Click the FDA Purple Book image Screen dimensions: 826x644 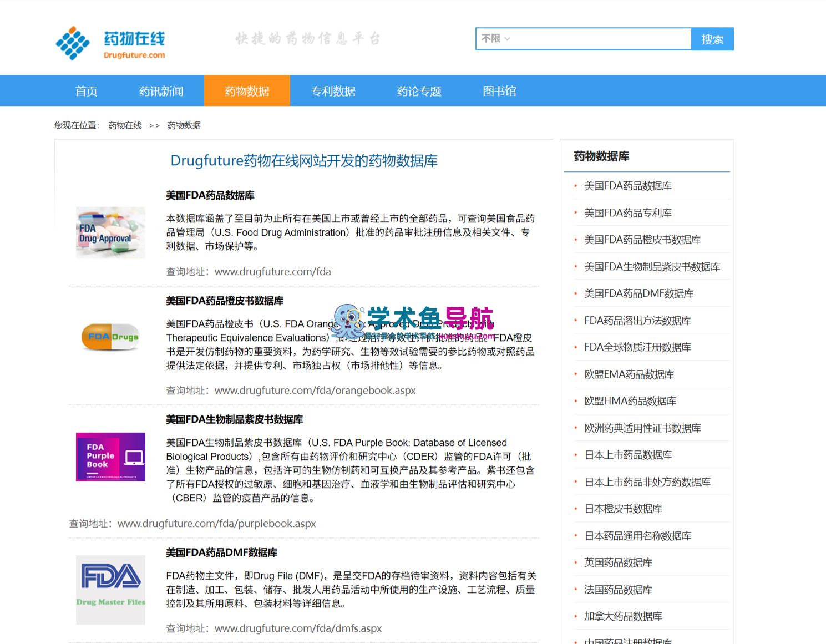pyautogui.click(x=110, y=457)
